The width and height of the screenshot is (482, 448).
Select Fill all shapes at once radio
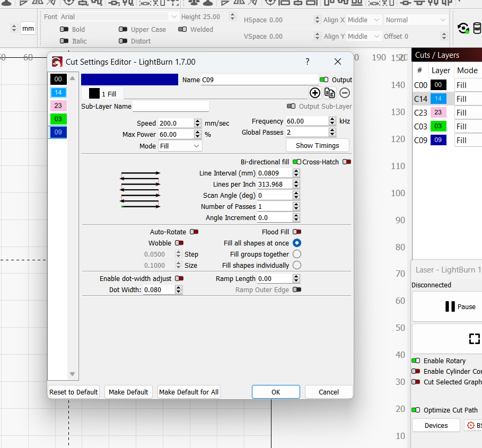point(297,243)
